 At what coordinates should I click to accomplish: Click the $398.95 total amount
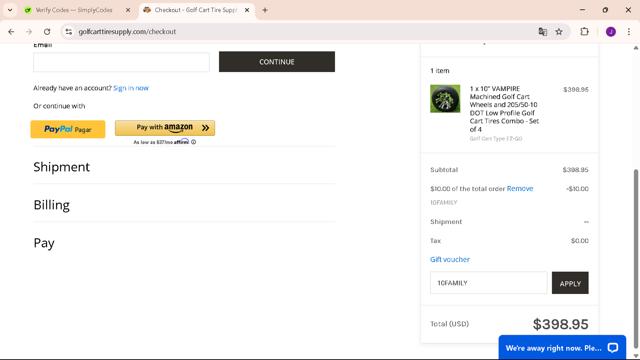(560, 324)
